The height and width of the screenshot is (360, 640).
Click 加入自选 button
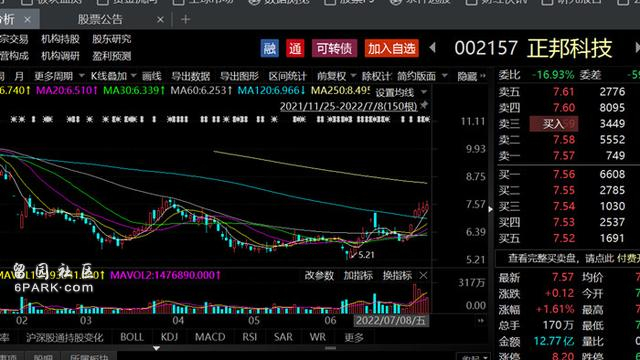392,49
